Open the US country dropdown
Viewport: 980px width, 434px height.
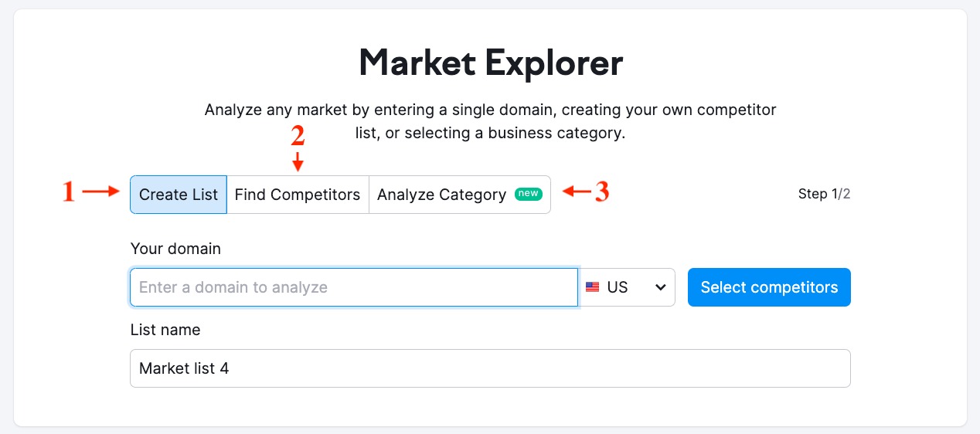[x=627, y=287]
